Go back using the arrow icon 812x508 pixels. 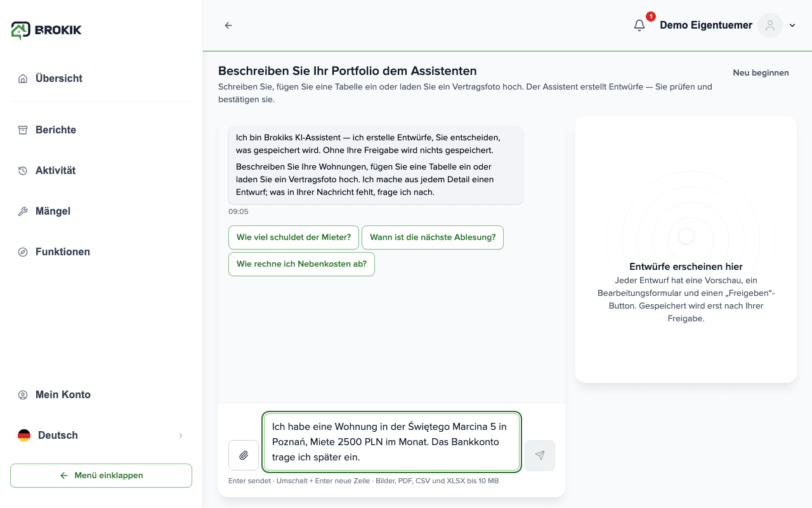[x=228, y=25]
